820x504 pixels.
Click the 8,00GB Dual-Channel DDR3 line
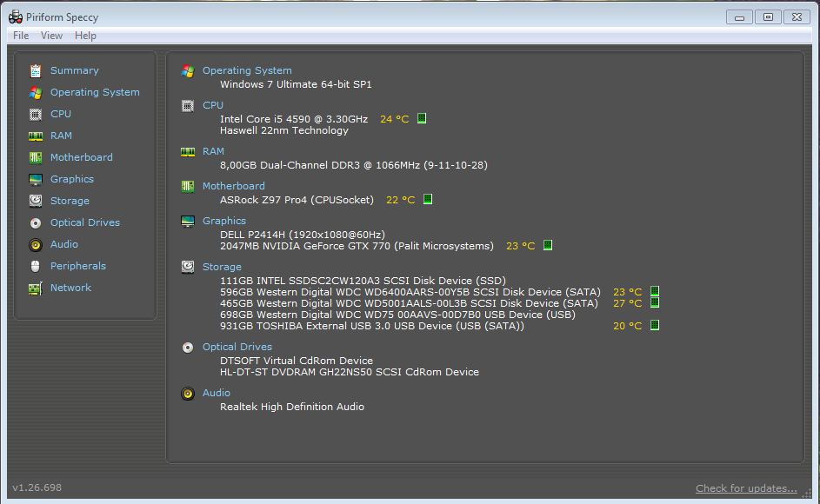coord(354,165)
